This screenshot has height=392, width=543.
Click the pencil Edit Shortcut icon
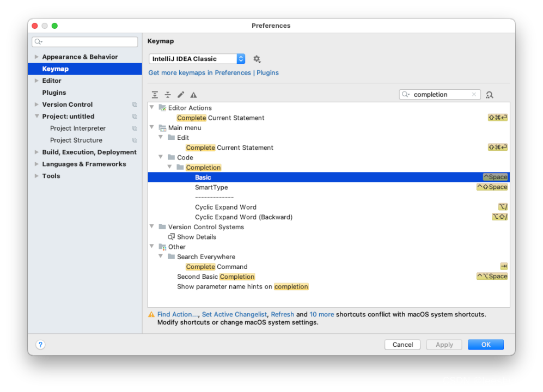181,95
